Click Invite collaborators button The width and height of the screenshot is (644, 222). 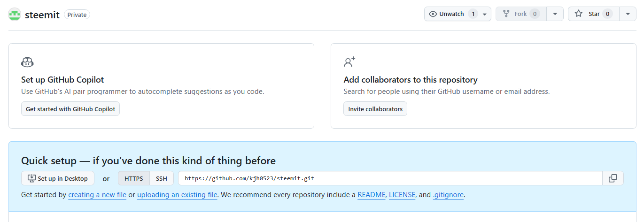[x=375, y=109]
